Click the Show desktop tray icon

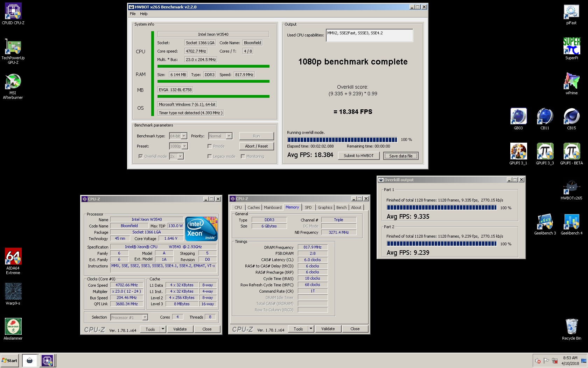(583, 361)
